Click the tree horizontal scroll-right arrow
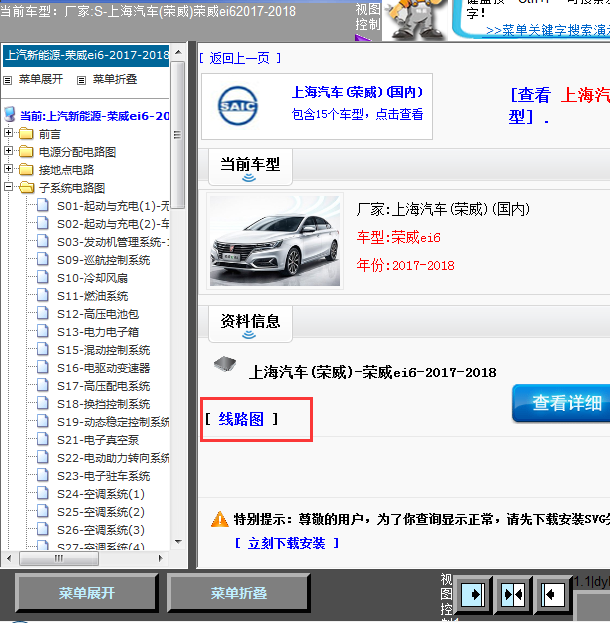Image resolution: width=610 pixels, height=623 pixels. pos(160,558)
